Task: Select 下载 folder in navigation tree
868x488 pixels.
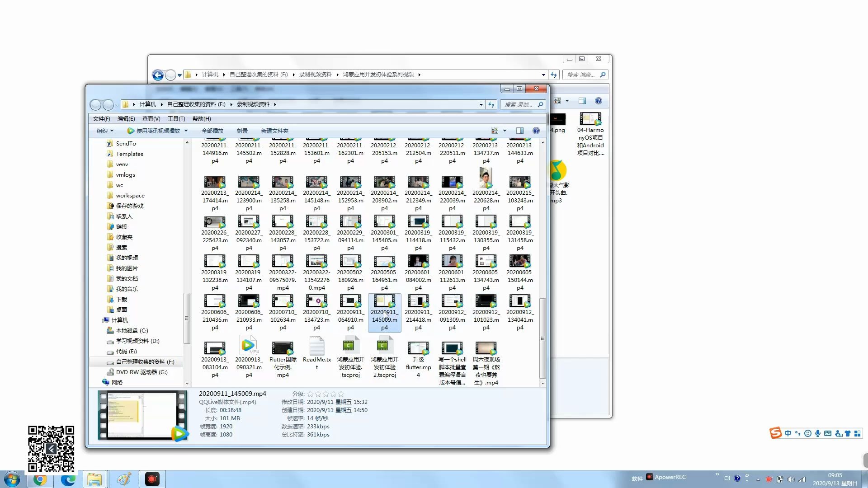Action: tap(122, 299)
